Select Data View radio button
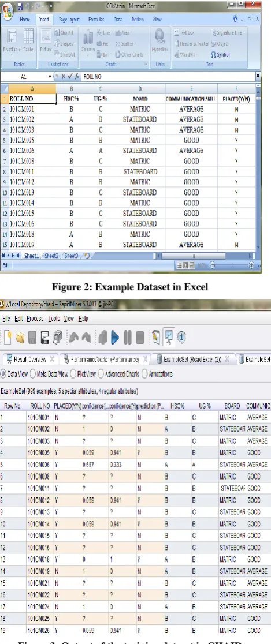271x644 pixels. pyautogui.click(x=3, y=374)
